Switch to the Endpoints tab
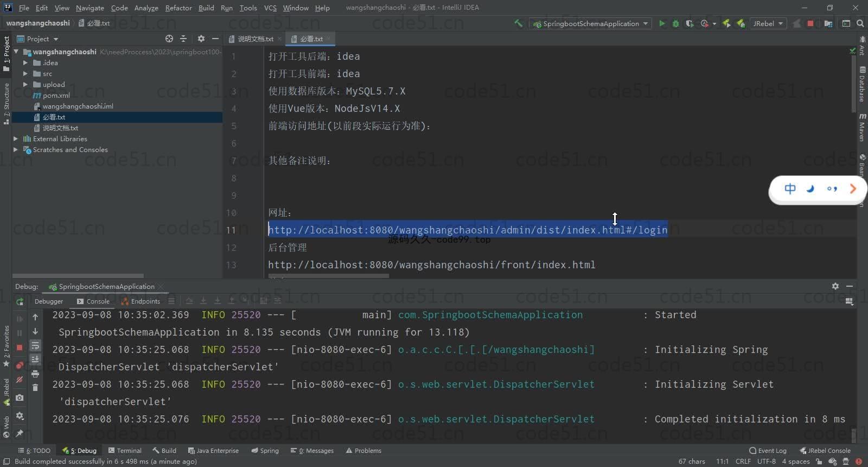Viewport: 868px width, 467px height. [141, 301]
